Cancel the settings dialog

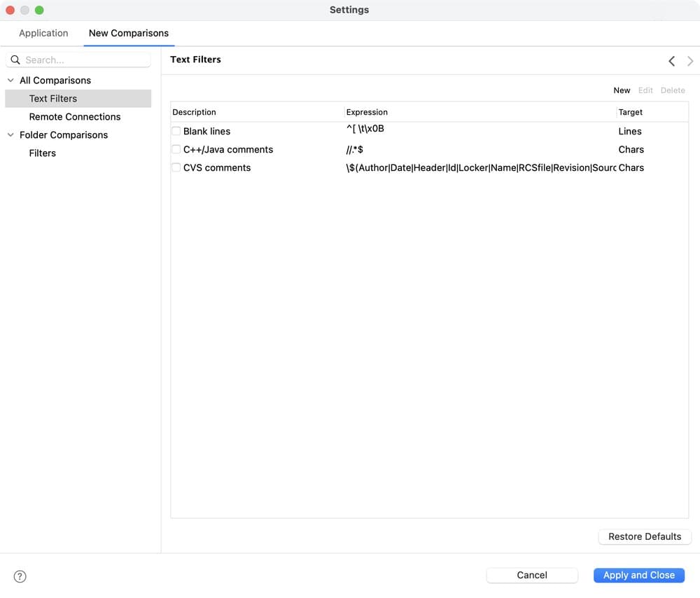pyautogui.click(x=532, y=575)
